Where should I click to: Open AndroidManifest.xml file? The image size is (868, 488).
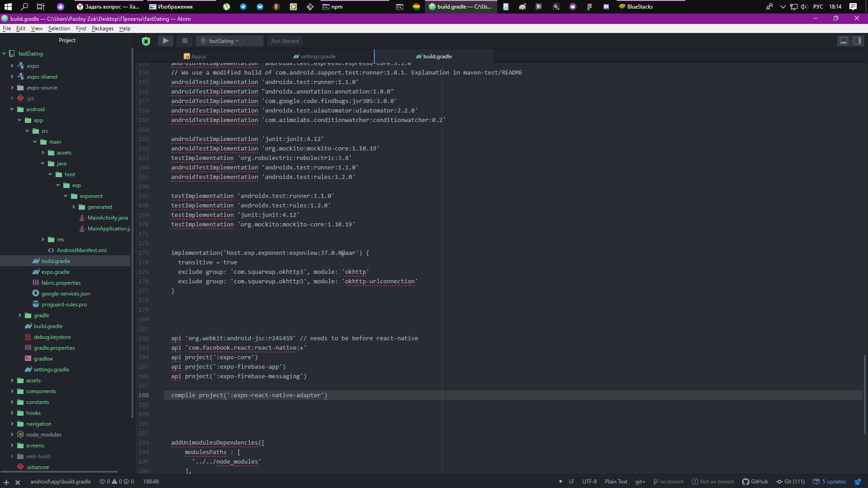[77, 250]
